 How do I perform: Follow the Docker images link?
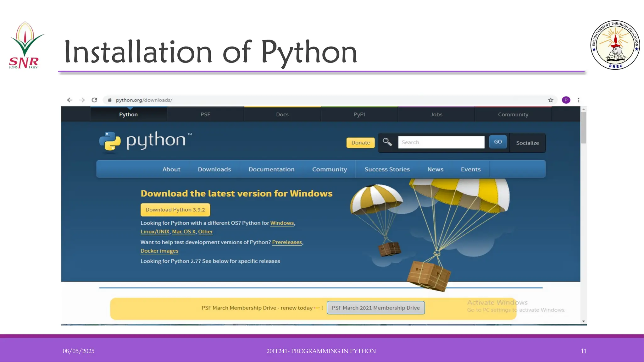(159, 251)
